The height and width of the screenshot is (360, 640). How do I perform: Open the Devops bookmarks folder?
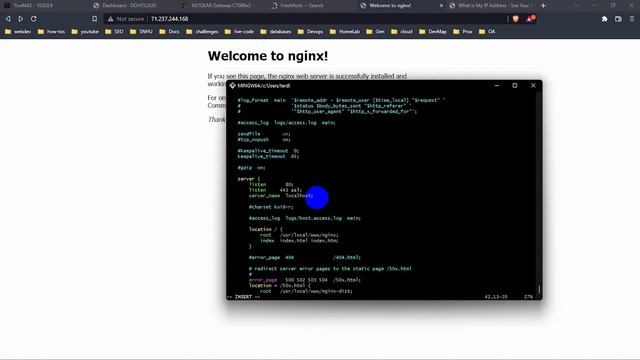click(311, 31)
